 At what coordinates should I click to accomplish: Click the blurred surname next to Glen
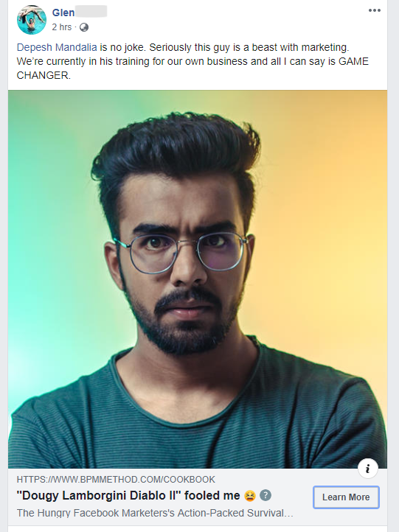[91, 11]
